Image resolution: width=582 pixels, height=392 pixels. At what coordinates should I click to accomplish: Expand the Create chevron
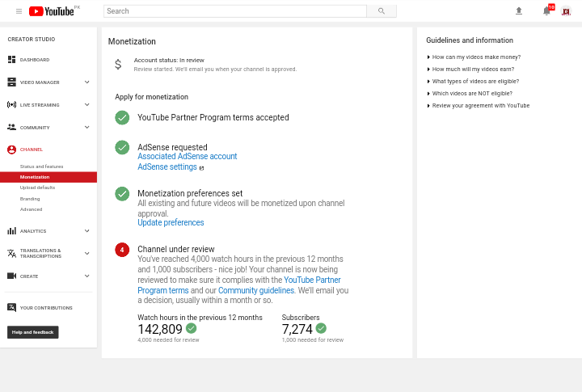(86, 276)
